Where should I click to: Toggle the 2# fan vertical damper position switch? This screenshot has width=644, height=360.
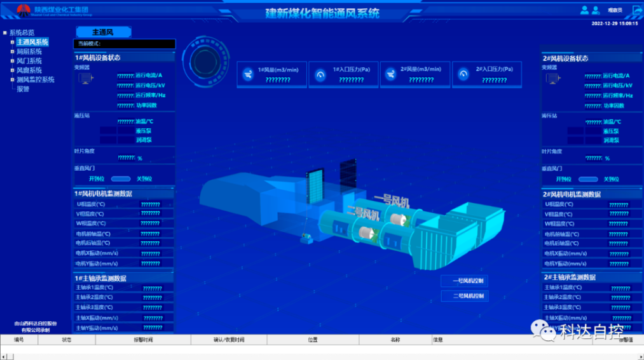(588, 180)
